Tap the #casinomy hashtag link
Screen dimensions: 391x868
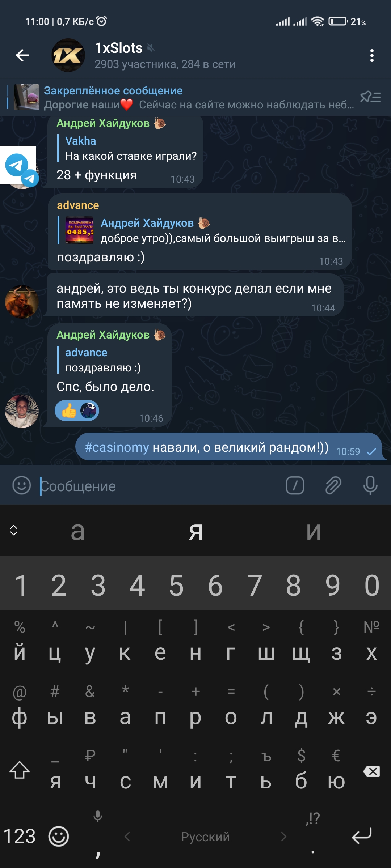pos(117,447)
